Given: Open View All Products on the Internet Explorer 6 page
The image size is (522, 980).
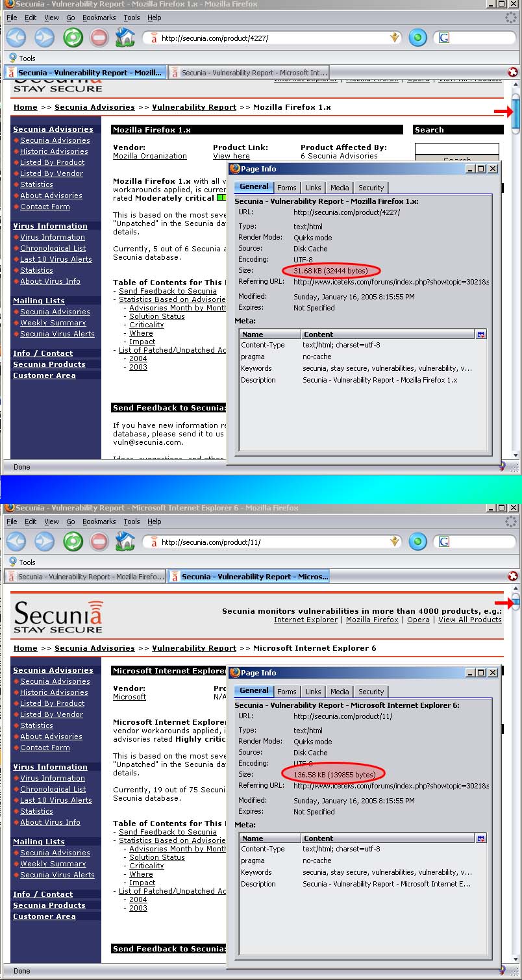Looking at the screenshot, I should point(470,620).
